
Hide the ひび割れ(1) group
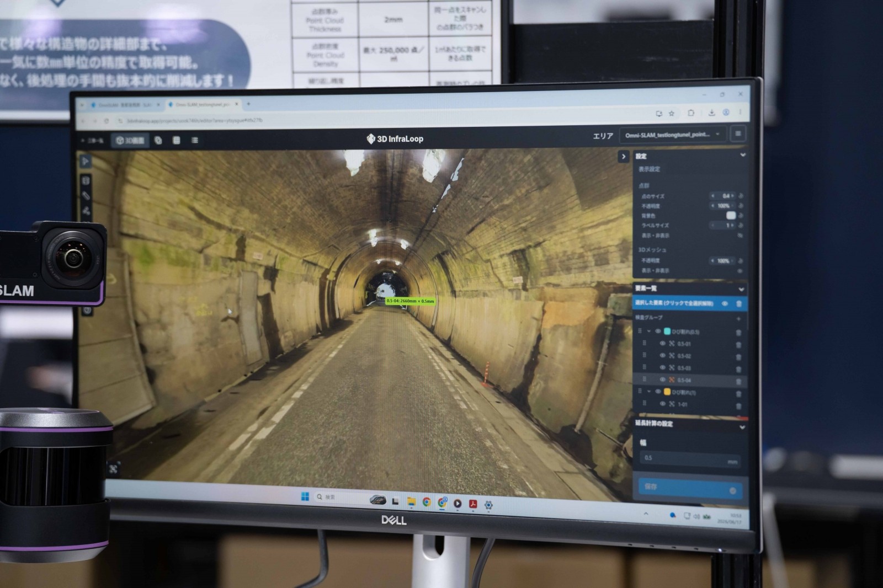point(658,392)
